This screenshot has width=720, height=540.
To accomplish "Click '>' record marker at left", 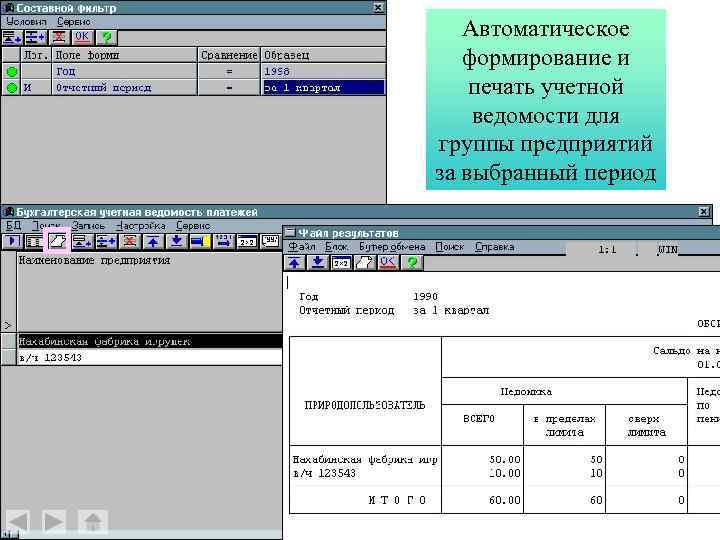I will tap(8, 326).
